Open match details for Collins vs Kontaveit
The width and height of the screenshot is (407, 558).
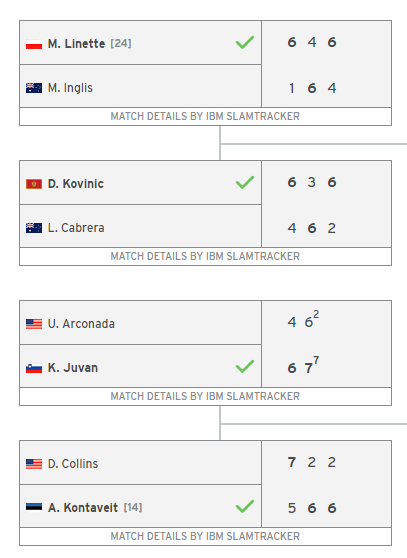coord(205,536)
